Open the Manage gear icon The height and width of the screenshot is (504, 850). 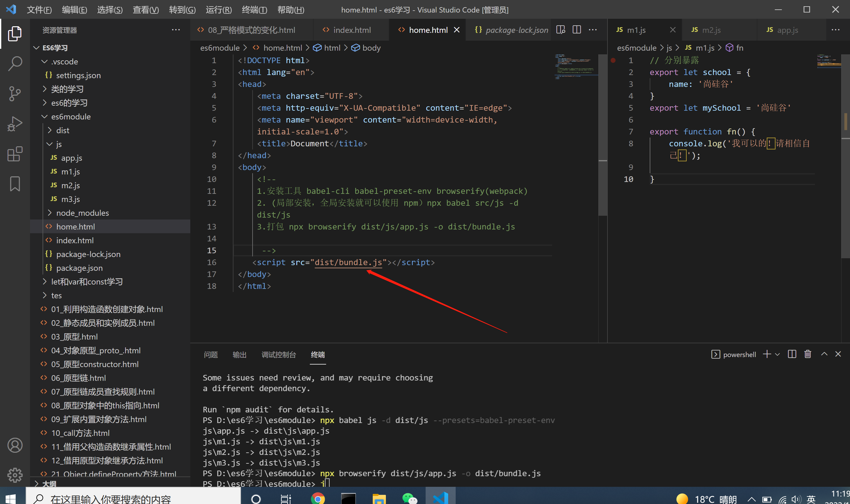15,475
